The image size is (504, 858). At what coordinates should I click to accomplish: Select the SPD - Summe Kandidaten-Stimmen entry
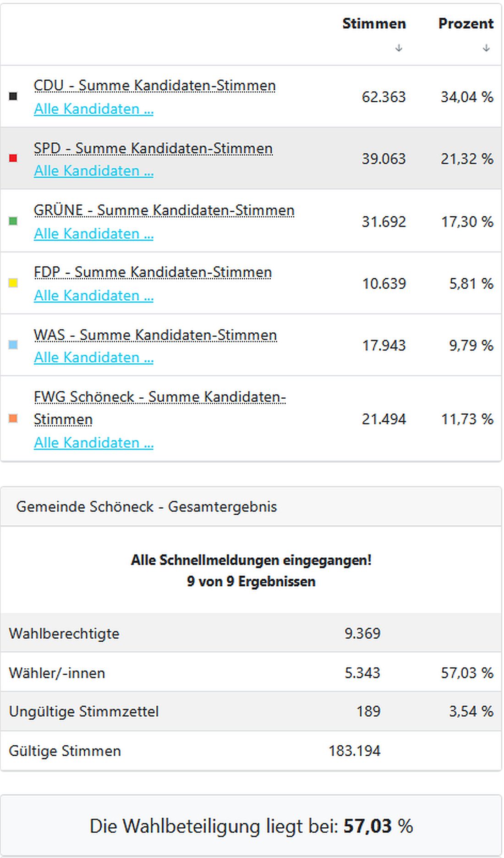coord(153,148)
